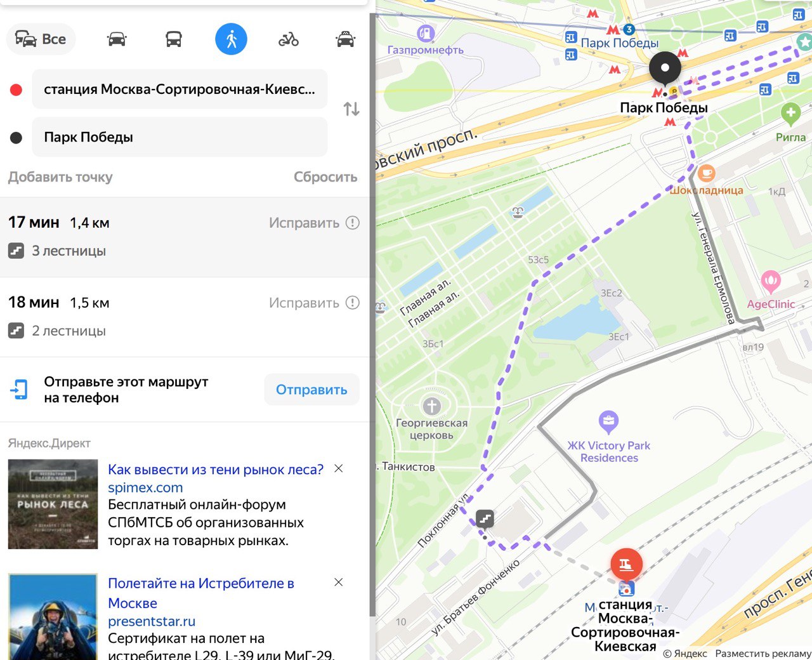
Task: Switch to public transport bus icon
Action: pyautogui.click(x=174, y=39)
